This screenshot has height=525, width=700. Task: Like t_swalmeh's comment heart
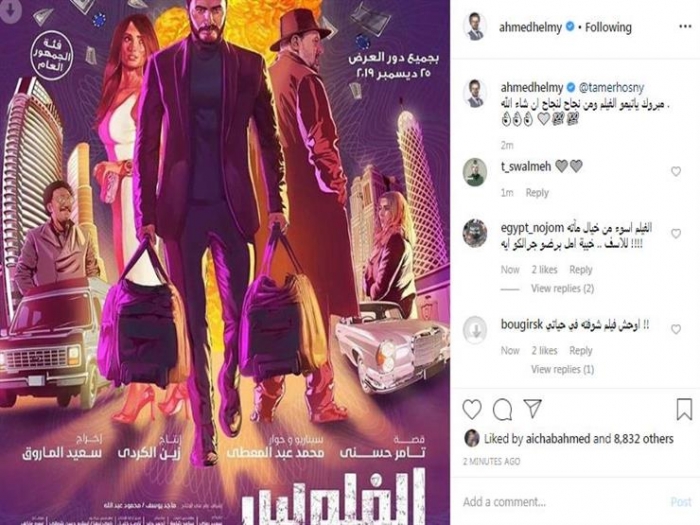tap(676, 171)
